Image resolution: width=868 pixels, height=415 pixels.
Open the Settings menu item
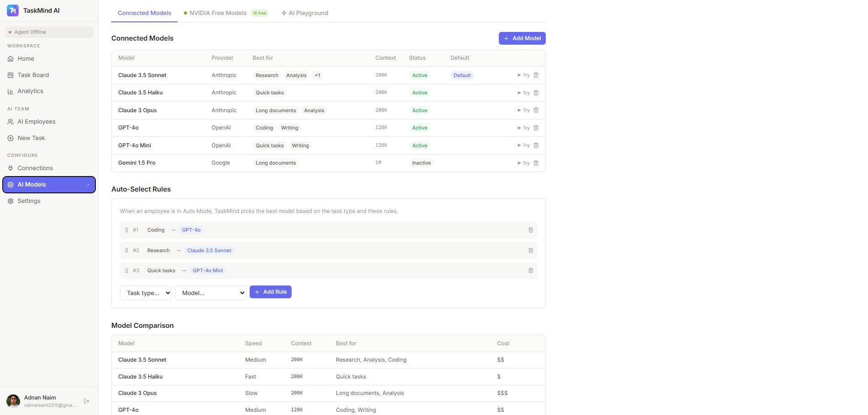tap(49, 201)
